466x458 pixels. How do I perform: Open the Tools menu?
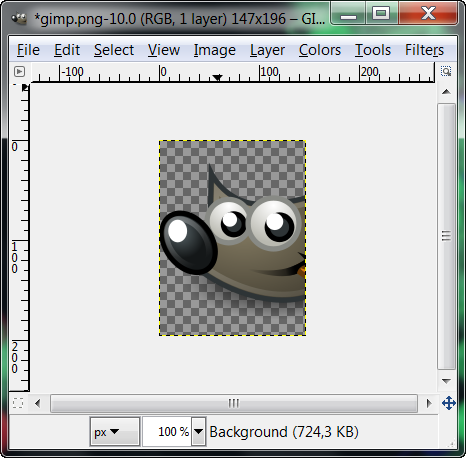[373, 50]
